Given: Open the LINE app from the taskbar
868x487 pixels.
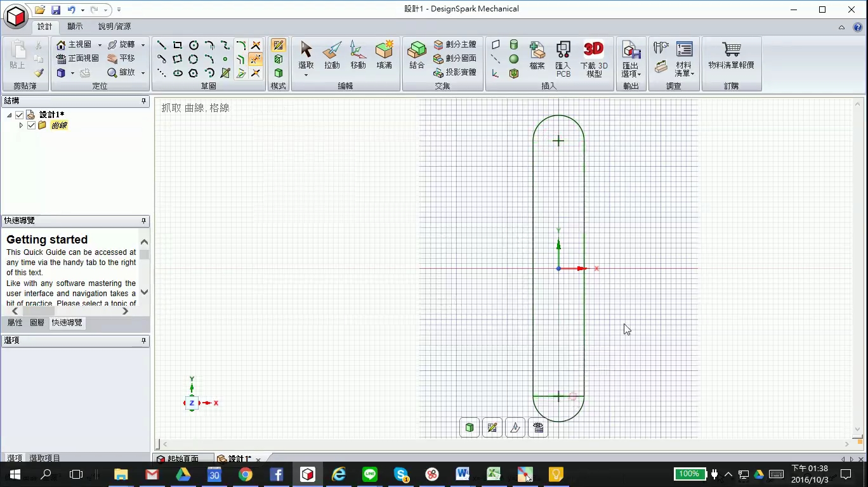Looking at the screenshot, I should pos(370,474).
